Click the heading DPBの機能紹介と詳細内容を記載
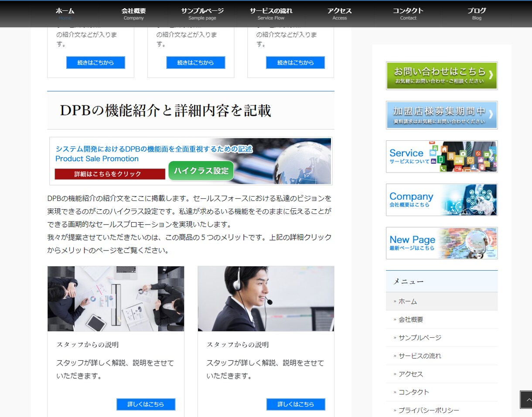Viewport: 532px width, 417px height. click(x=165, y=110)
